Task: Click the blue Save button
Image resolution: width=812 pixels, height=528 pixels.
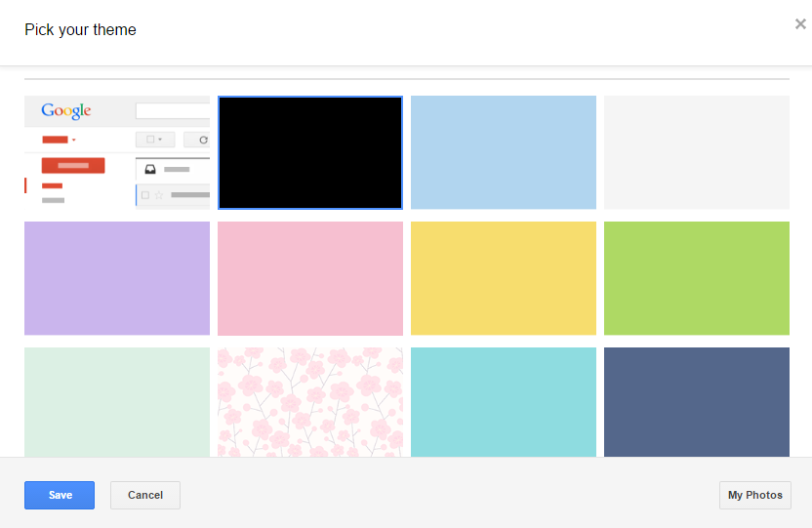Action: (60, 495)
